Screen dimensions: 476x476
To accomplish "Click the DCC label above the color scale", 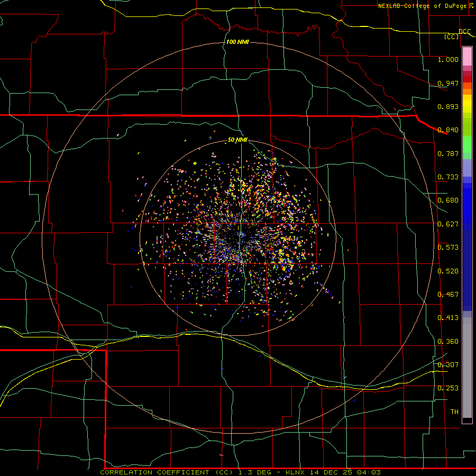I will [465, 31].
